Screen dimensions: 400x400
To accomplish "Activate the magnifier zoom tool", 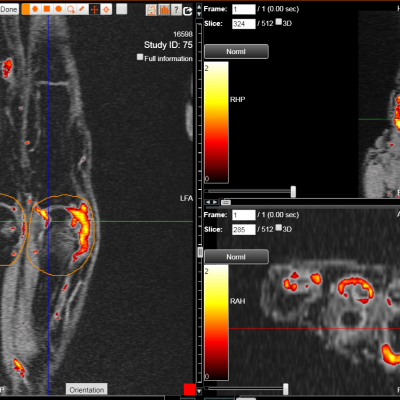I will click(70, 9).
